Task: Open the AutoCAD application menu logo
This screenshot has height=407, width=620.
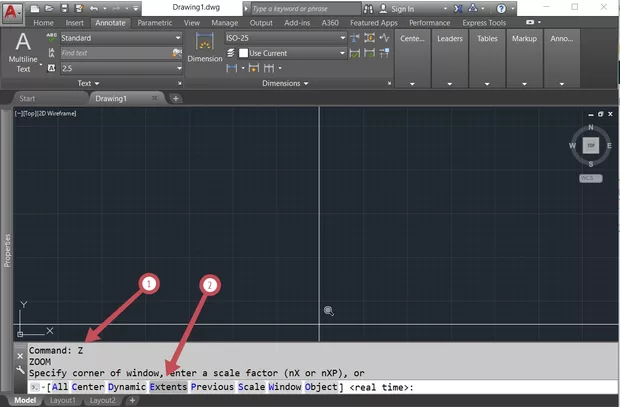Action: point(13,11)
